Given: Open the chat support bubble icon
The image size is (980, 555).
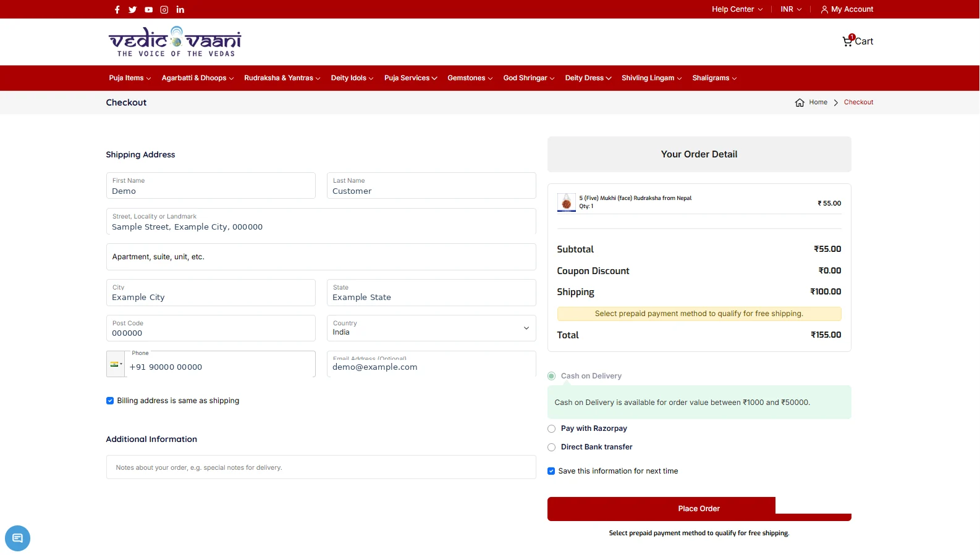Looking at the screenshot, I should pyautogui.click(x=17, y=538).
